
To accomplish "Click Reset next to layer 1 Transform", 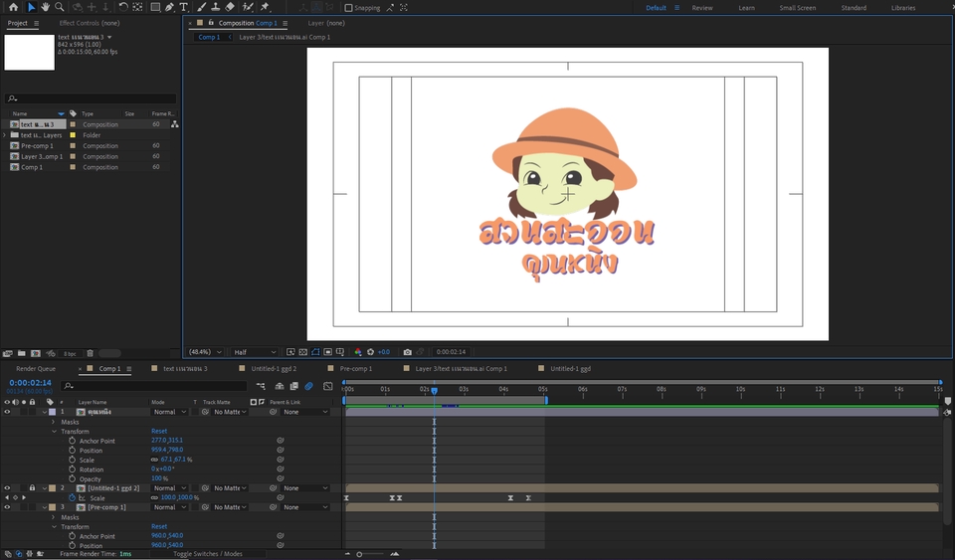I will pyautogui.click(x=159, y=432).
